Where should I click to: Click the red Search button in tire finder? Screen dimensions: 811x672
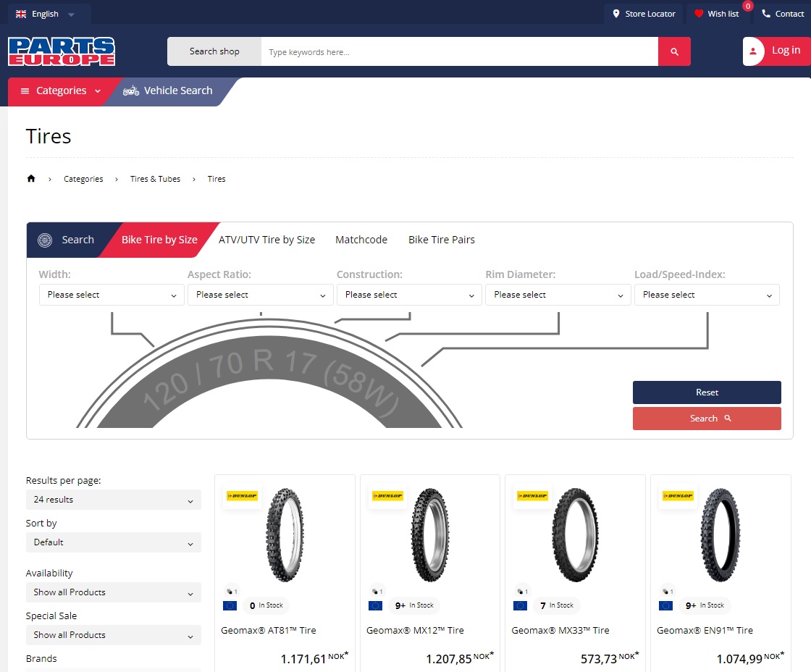(x=707, y=419)
